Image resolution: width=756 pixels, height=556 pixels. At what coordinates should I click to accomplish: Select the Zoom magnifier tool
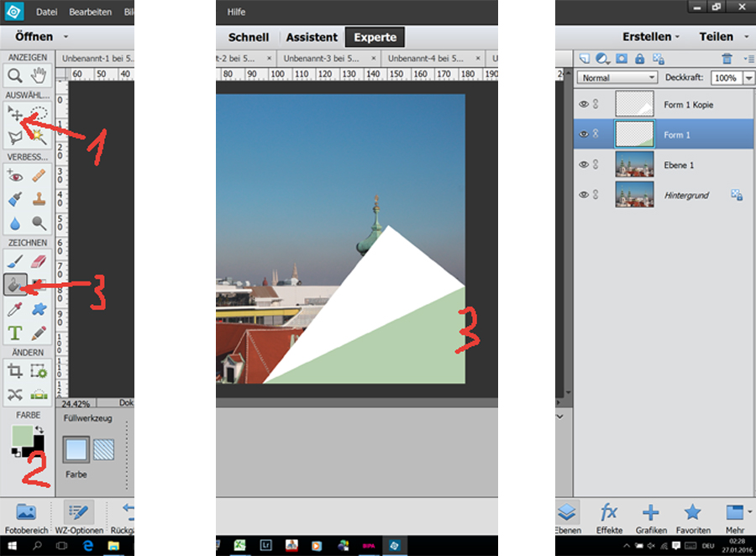[x=15, y=76]
